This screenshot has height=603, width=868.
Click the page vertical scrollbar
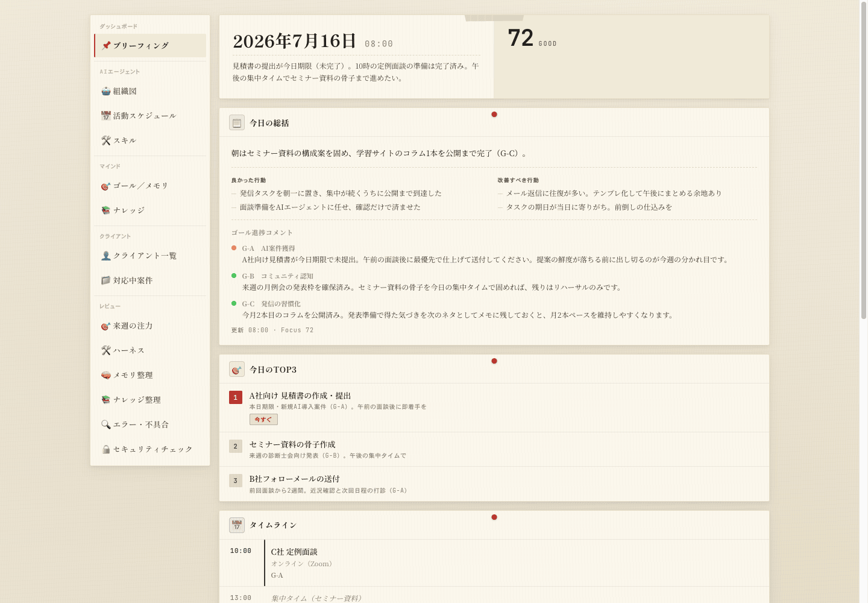864,301
